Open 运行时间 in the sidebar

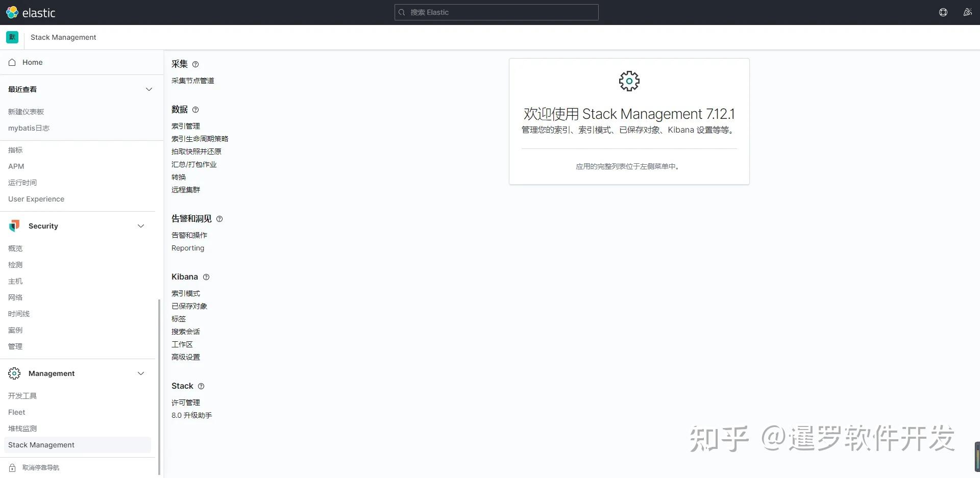point(22,183)
